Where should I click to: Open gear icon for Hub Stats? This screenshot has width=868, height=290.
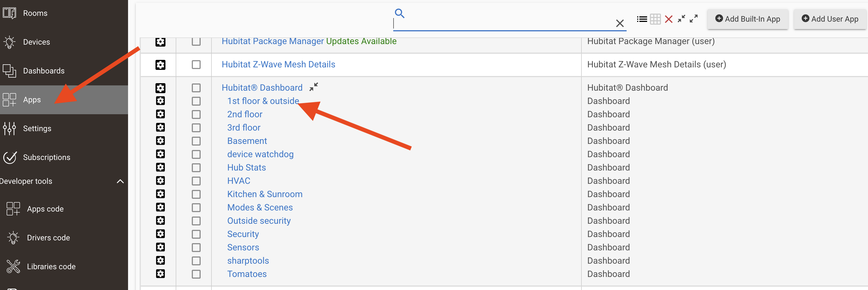point(160,167)
